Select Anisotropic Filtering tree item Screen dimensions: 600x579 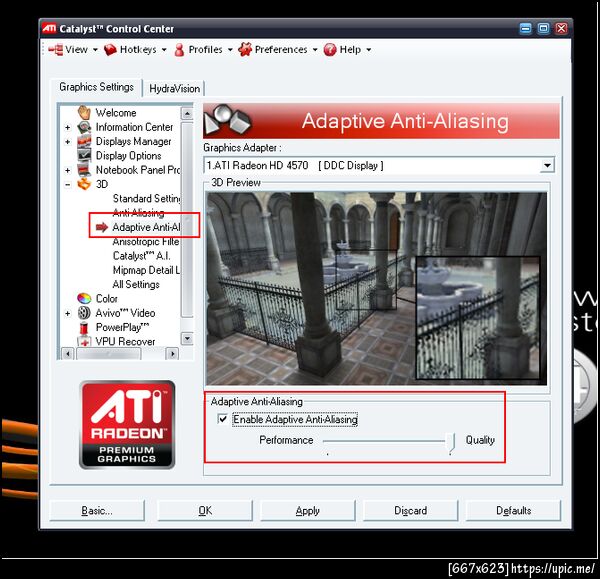(x=146, y=241)
